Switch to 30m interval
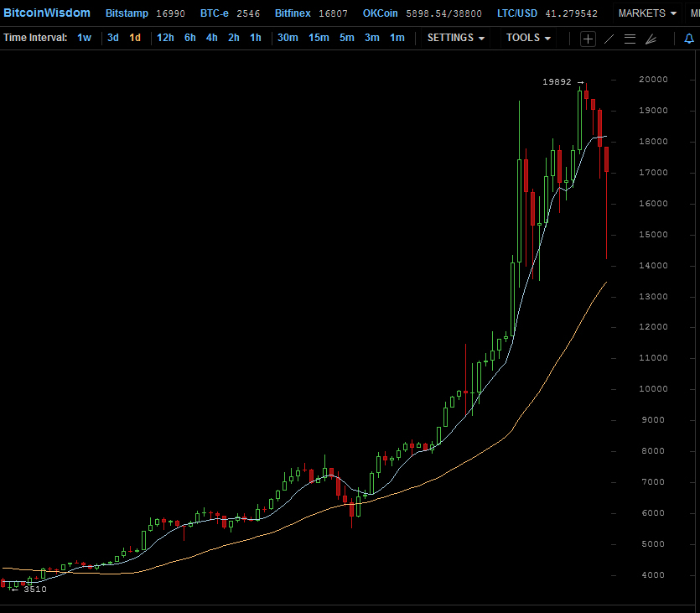The image size is (700, 613). pos(288,38)
